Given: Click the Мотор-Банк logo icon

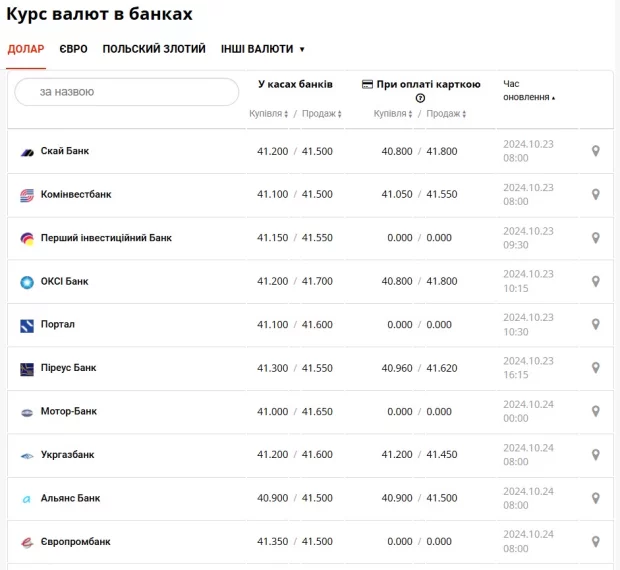Looking at the screenshot, I should coord(27,412).
